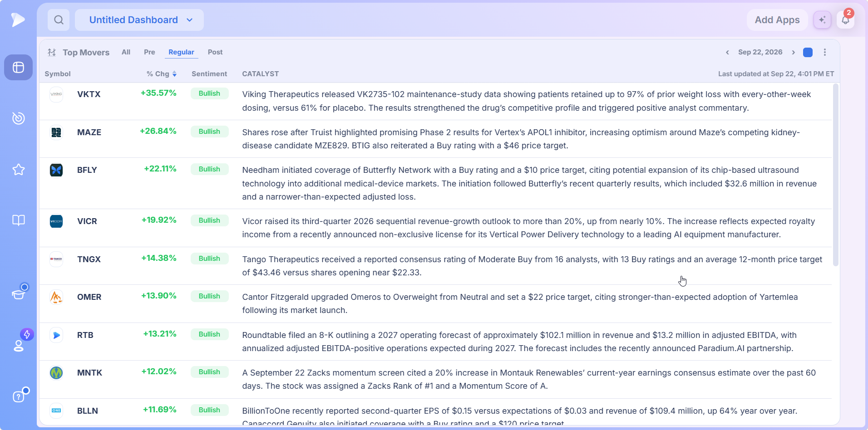Open the BLLN ticker symbol

(88, 411)
